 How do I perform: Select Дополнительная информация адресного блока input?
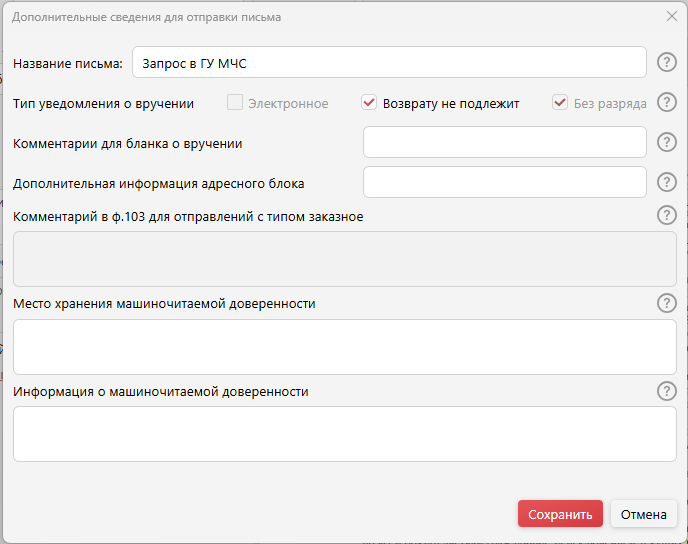point(504,182)
